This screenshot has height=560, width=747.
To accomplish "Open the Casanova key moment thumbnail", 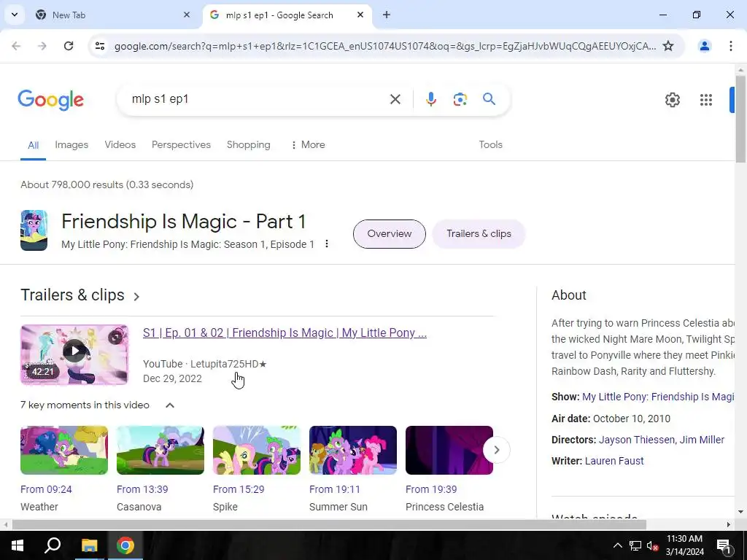I will pyautogui.click(x=160, y=450).
